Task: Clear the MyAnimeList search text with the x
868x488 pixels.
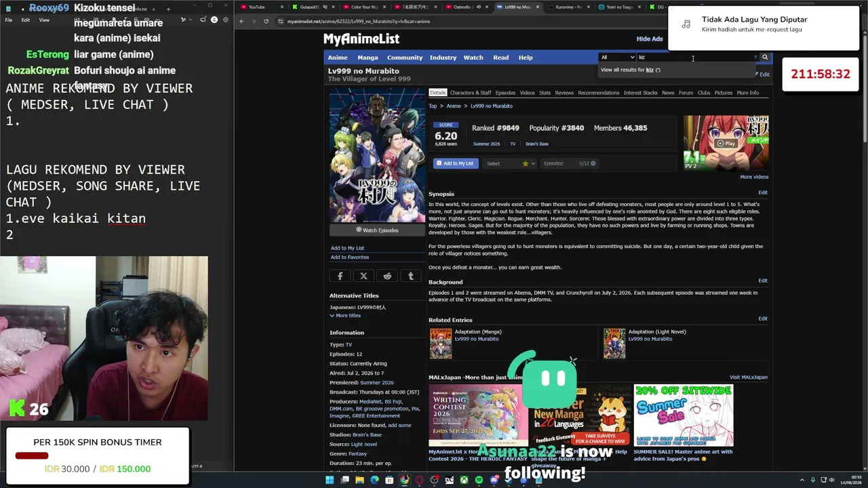Action: coord(755,58)
